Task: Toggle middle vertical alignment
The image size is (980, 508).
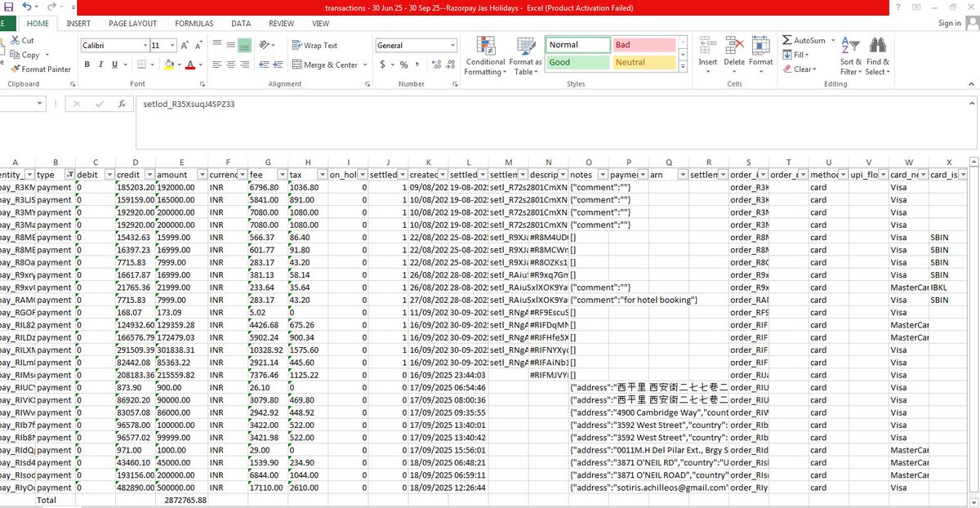Action: tap(231, 46)
